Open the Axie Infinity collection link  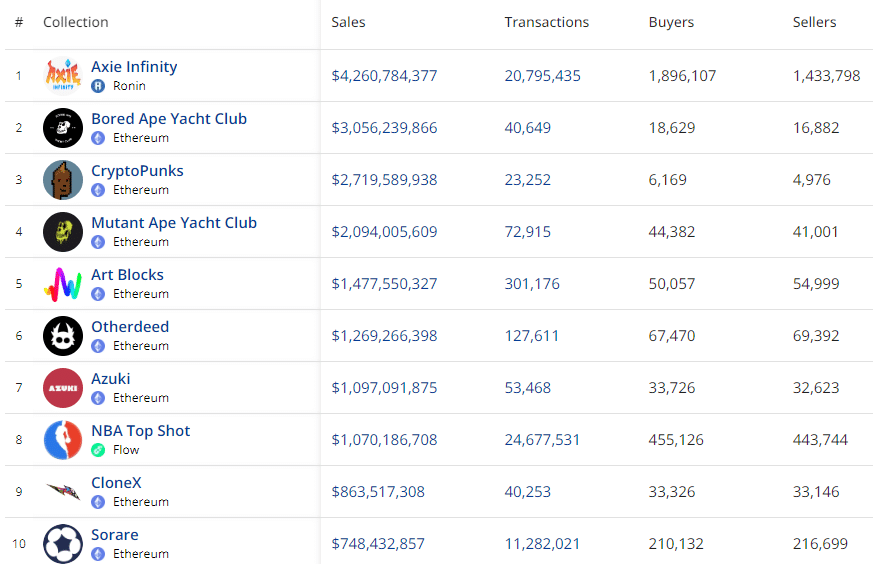134,67
